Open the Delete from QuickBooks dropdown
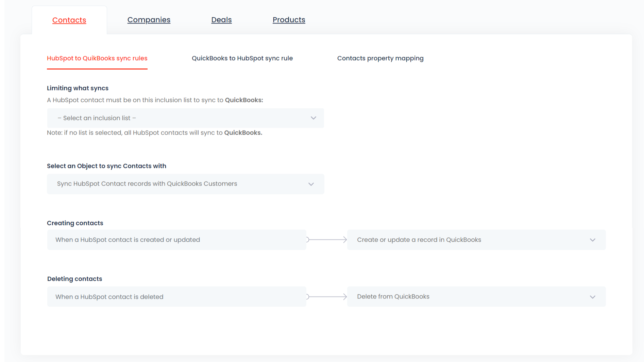This screenshot has height=362, width=644. tap(476, 297)
